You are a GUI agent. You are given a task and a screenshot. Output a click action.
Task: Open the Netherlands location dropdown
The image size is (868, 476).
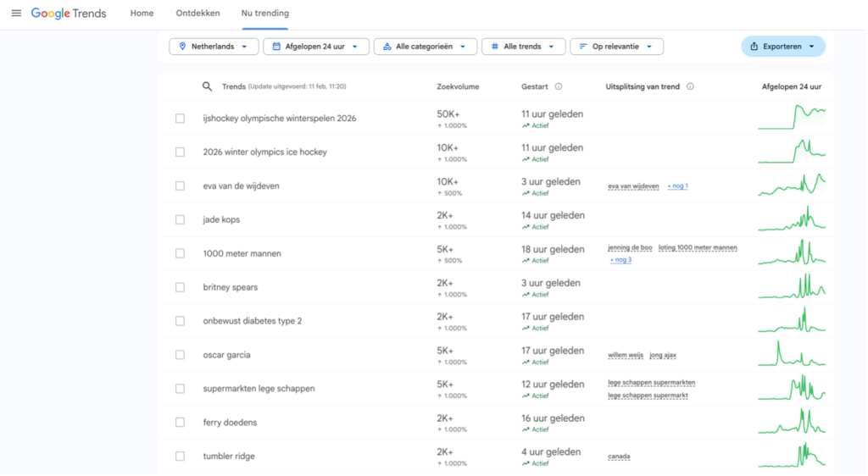[214, 47]
